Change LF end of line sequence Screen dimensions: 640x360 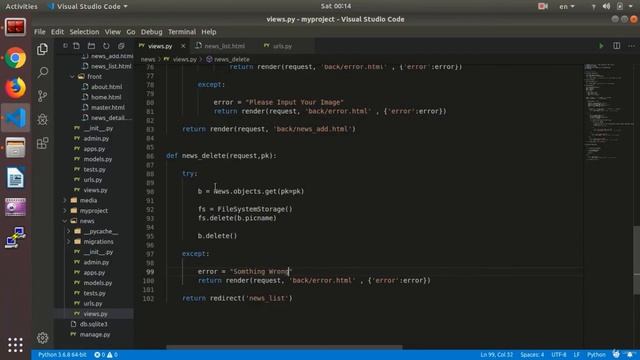pos(576,355)
